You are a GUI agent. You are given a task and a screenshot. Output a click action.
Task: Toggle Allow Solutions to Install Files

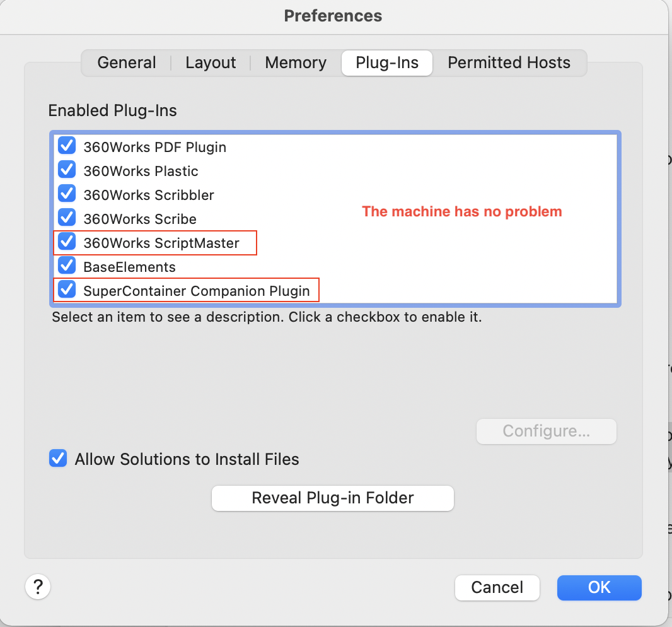(58, 459)
